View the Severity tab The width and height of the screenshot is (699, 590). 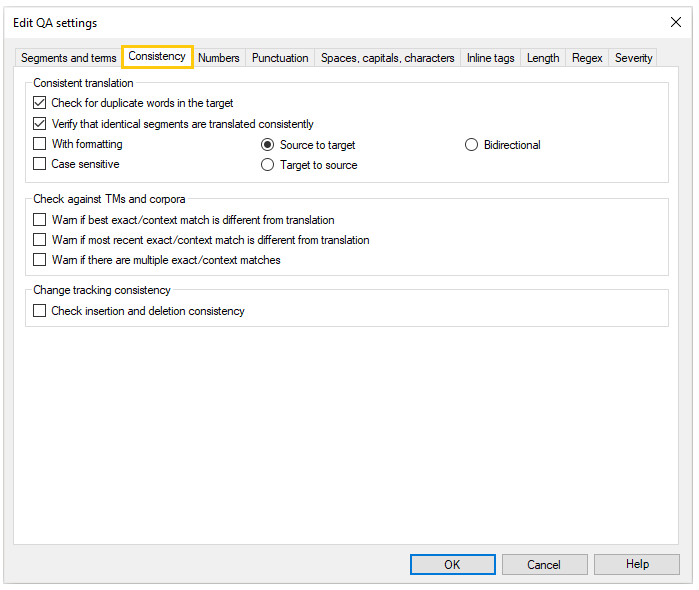click(x=633, y=58)
